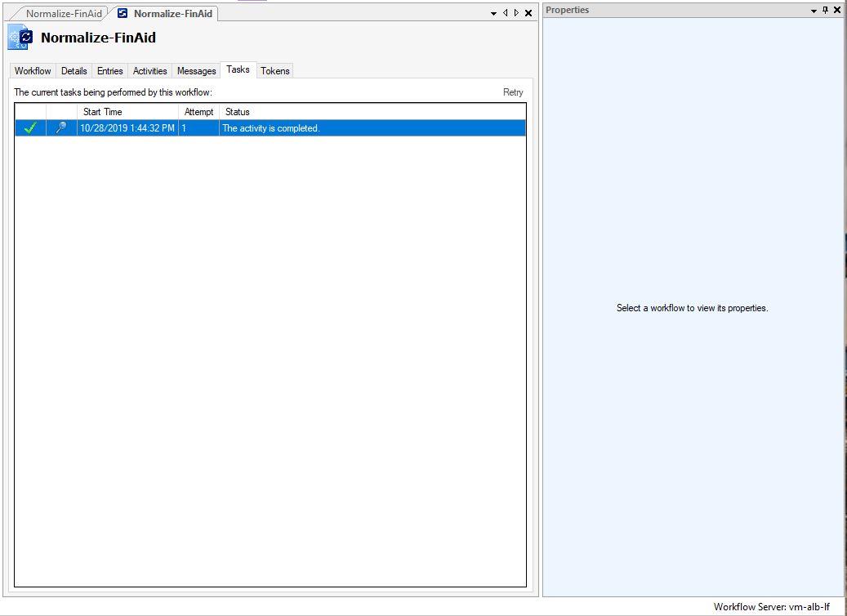
Task: Close the Properties panel
Action: [x=837, y=10]
